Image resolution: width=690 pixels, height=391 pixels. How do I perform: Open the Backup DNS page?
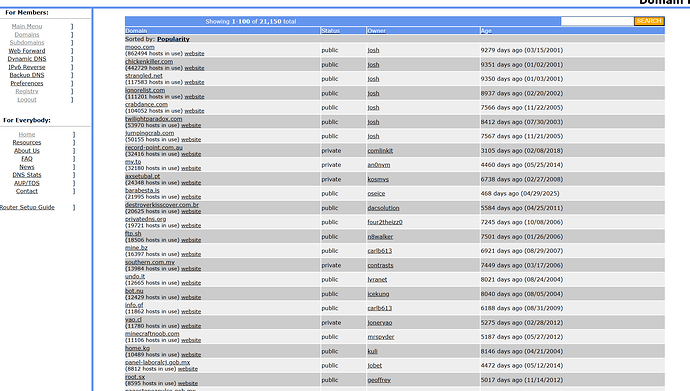pos(27,75)
